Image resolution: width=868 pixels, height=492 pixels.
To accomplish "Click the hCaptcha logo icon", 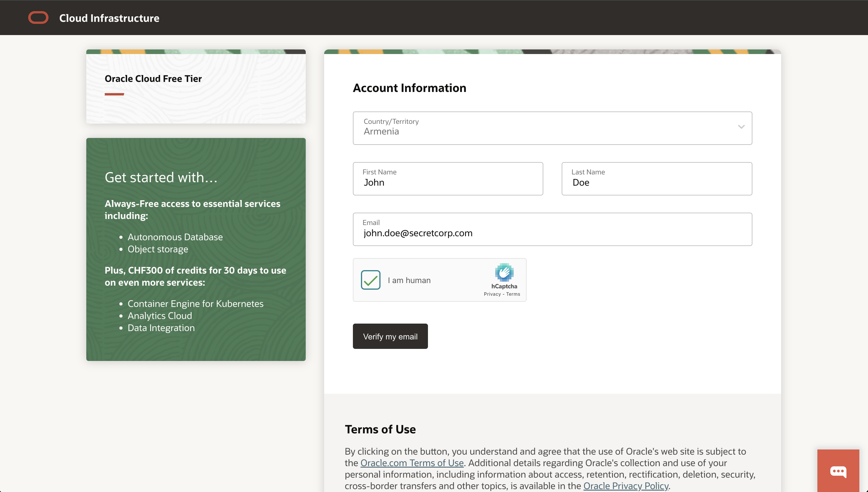I will pyautogui.click(x=504, y=272).
